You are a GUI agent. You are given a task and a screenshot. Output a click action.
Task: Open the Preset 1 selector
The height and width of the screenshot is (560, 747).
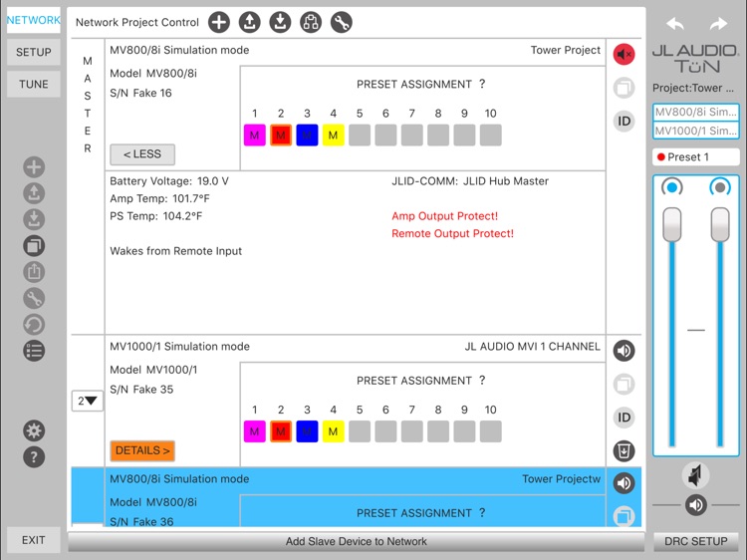coord(695,156)
